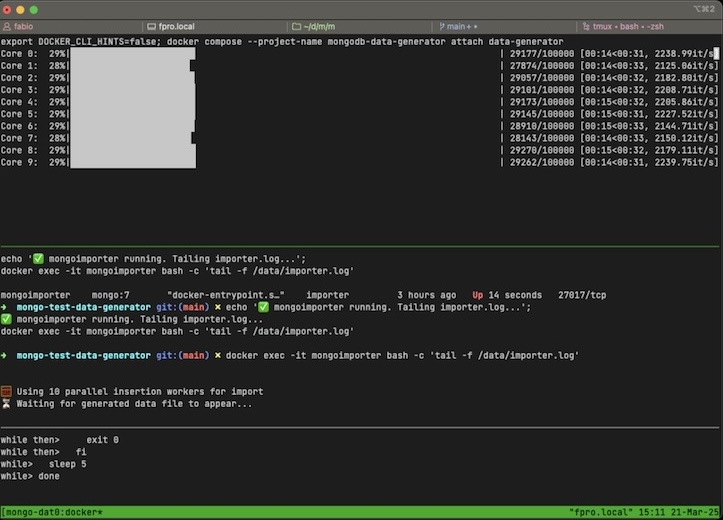Click 'Waiting for generated data file to appear...'

(x=134, y=404)
